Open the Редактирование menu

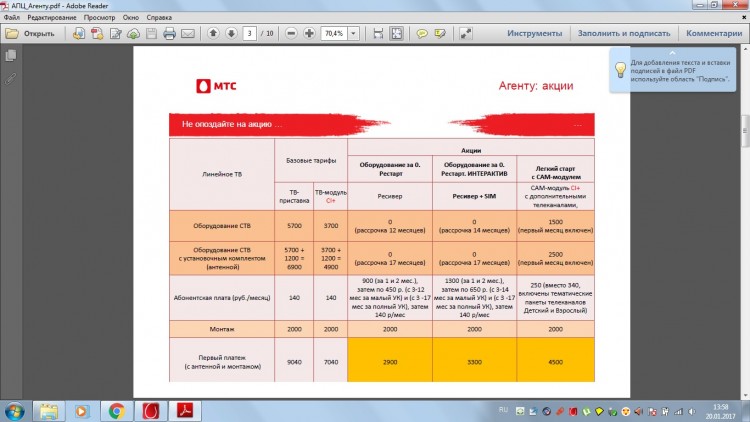click(x=52, y=17)
